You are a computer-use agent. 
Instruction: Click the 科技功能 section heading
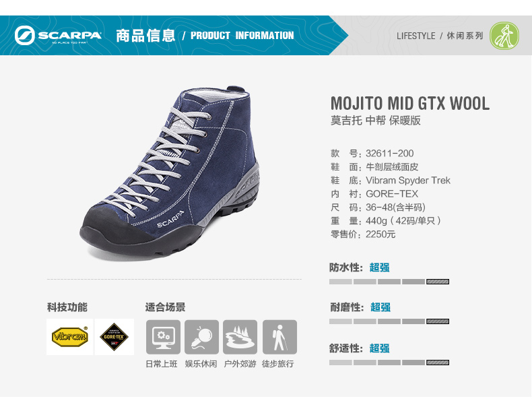pyautogui.click(x=67, y=307)
